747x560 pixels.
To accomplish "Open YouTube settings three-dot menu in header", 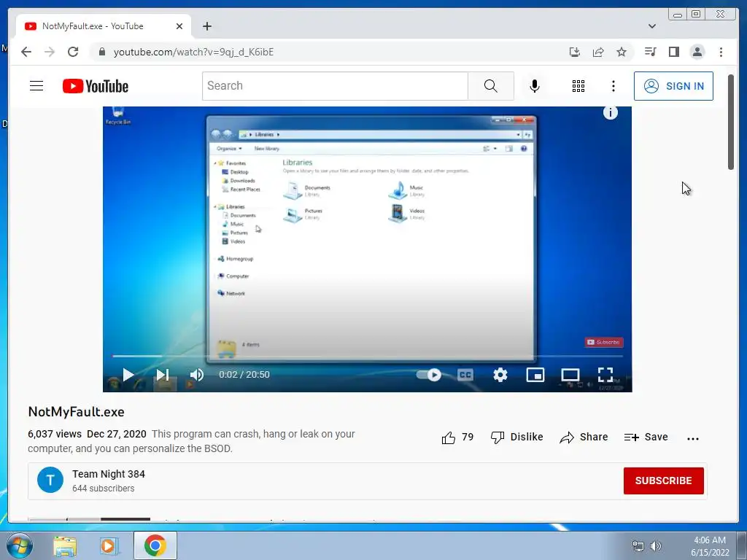I will coord(613,86).
